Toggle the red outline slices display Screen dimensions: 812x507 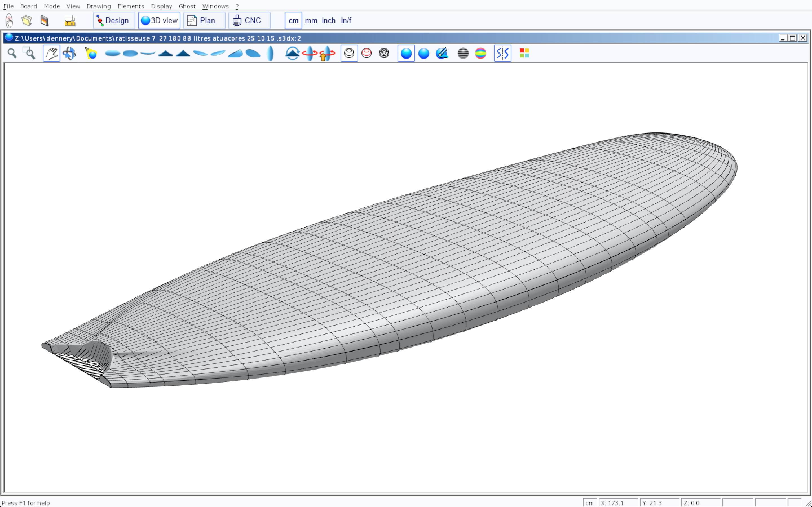(x=367, y=53)
